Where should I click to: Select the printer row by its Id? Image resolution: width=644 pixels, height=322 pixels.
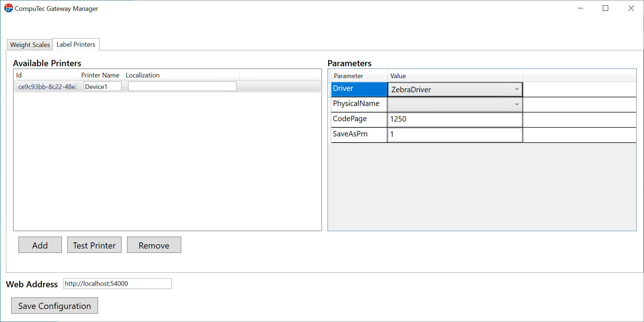coord(47,87)
